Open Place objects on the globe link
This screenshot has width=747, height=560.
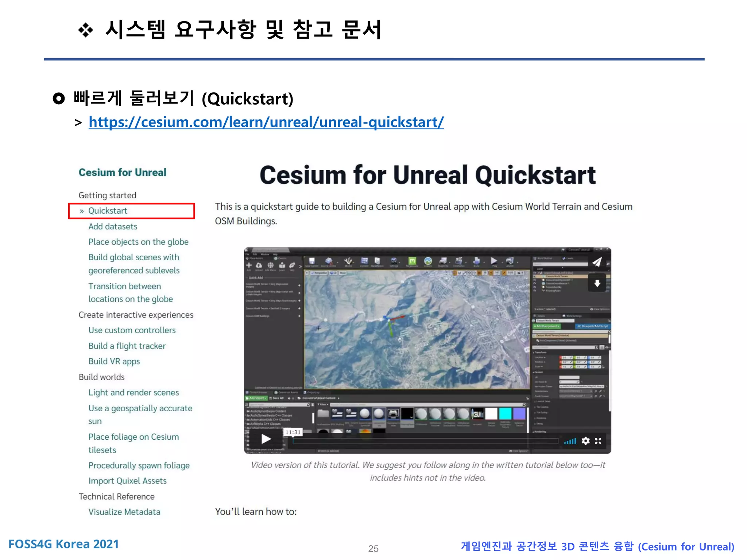point(138,242)
